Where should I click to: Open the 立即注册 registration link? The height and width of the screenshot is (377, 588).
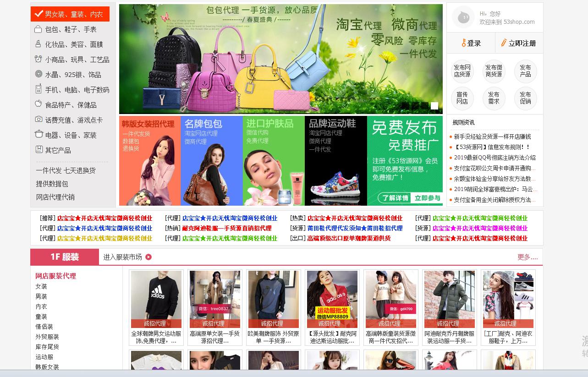pyautogui.click(x=519, y=43)
